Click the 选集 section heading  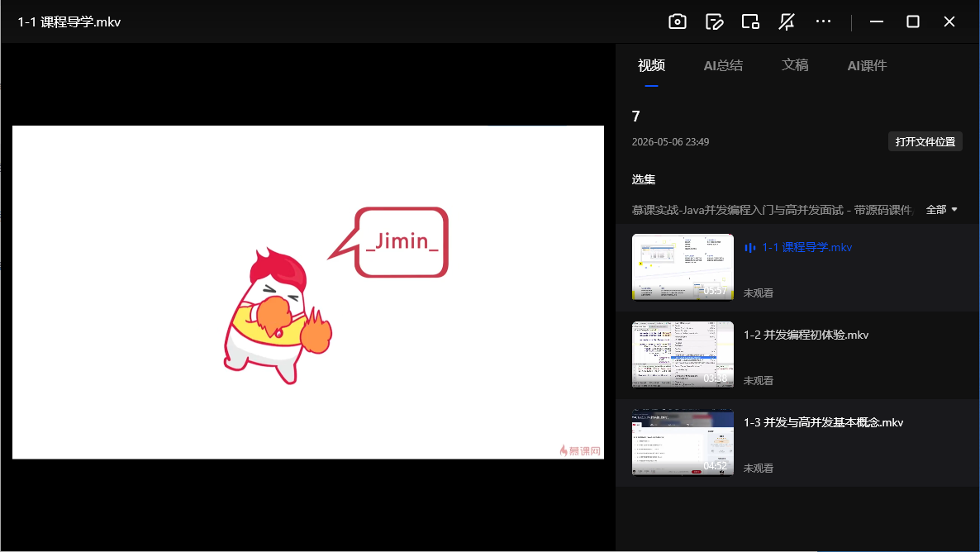[643, 179]
